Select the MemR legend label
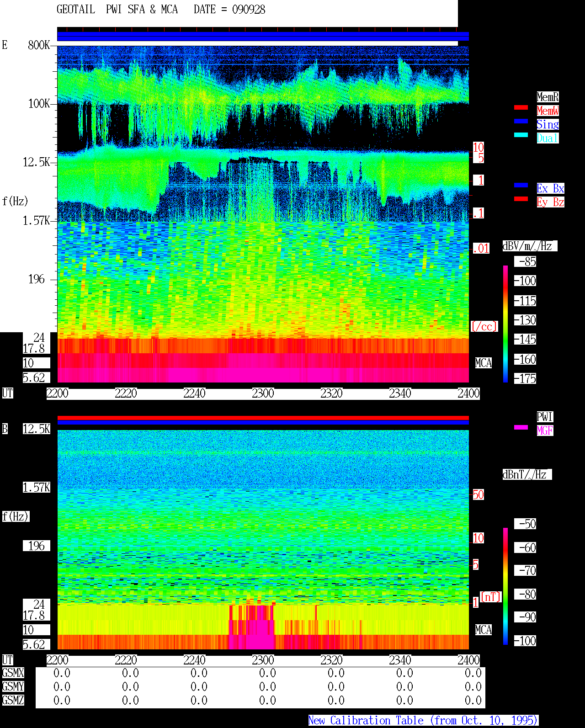 coord(548,97)
